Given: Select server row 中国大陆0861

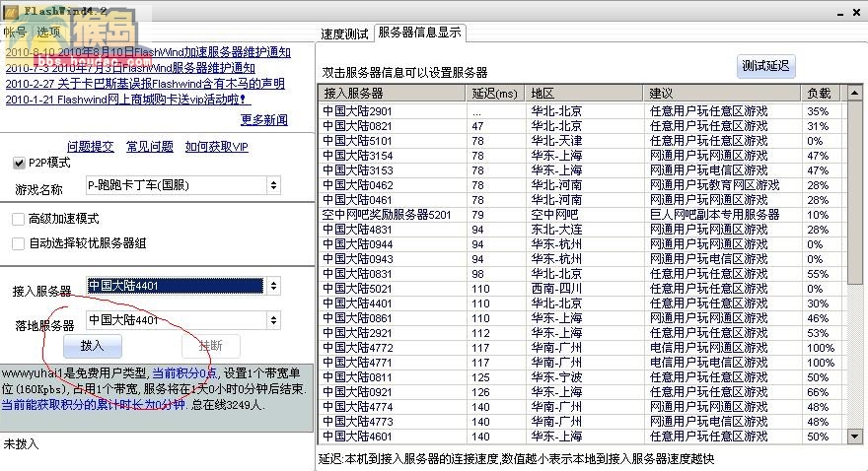Looking at the screenshot, I should [x=580, y=318].
